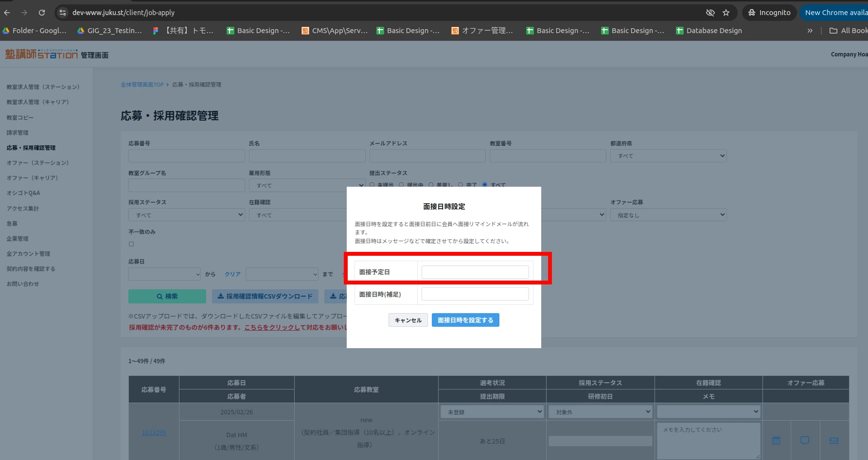
Task: Open the site information icon in the address bar
Action: click(62, 13)
